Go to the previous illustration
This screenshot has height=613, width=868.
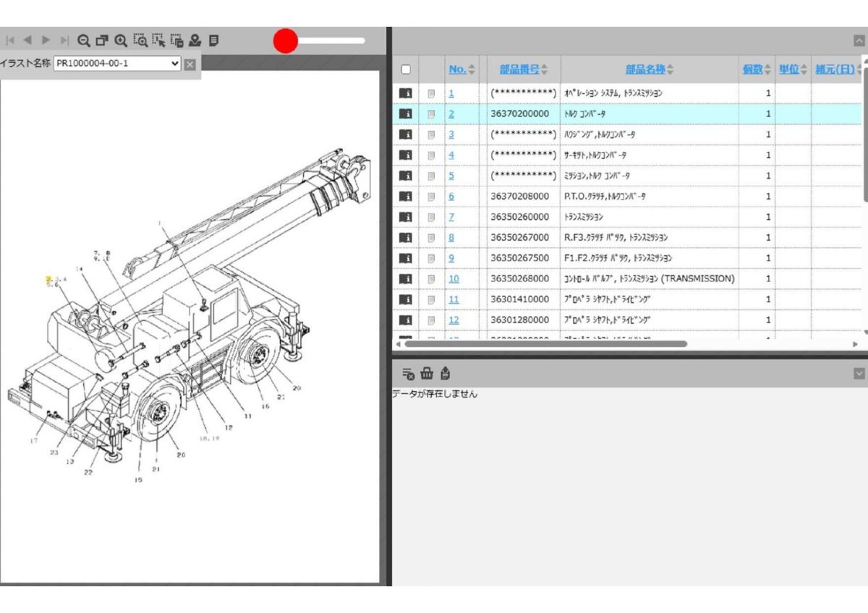tap(28, 40)
